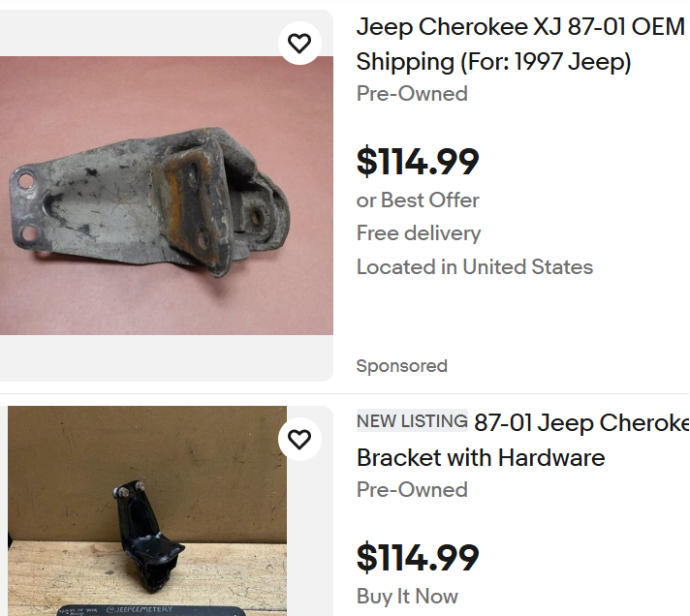Select the "or Best Offer" text

coord(418,200)
